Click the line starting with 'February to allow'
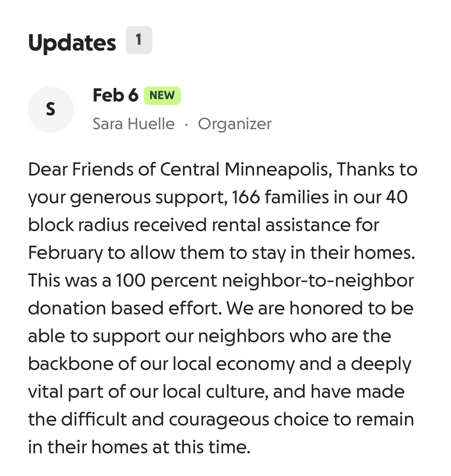This screenshot has height=476, width=451. (221, 253)
